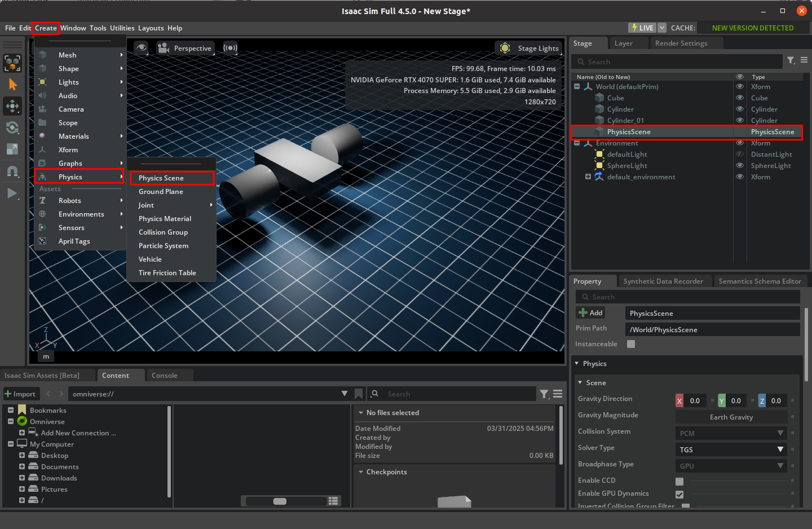Click bookmark icon beside path field

359,394
